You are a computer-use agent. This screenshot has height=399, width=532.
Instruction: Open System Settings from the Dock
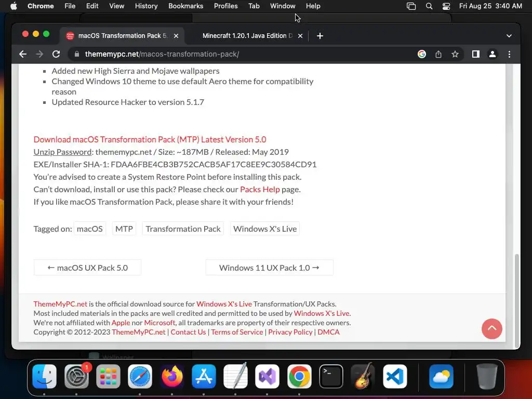(x=76, y=376)
